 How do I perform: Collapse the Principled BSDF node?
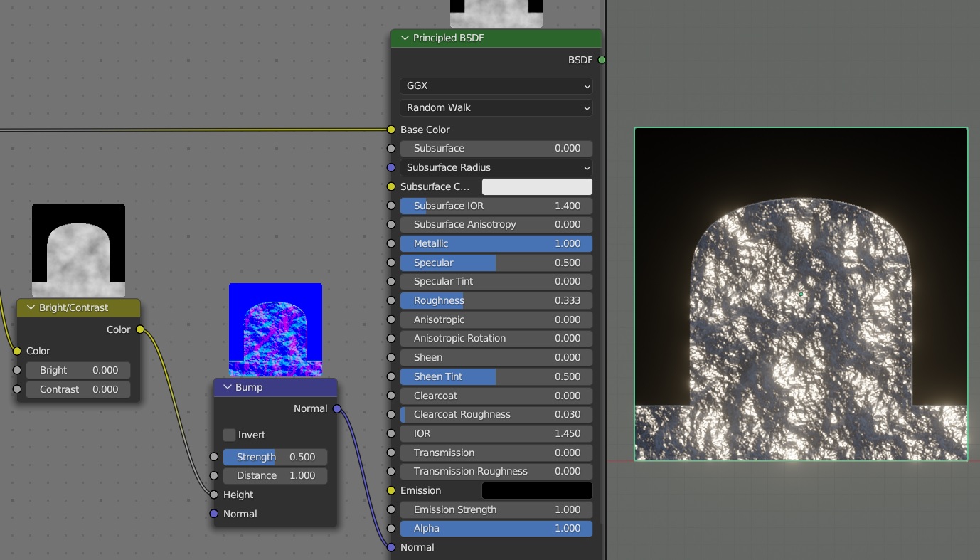(x=405, y=38)
